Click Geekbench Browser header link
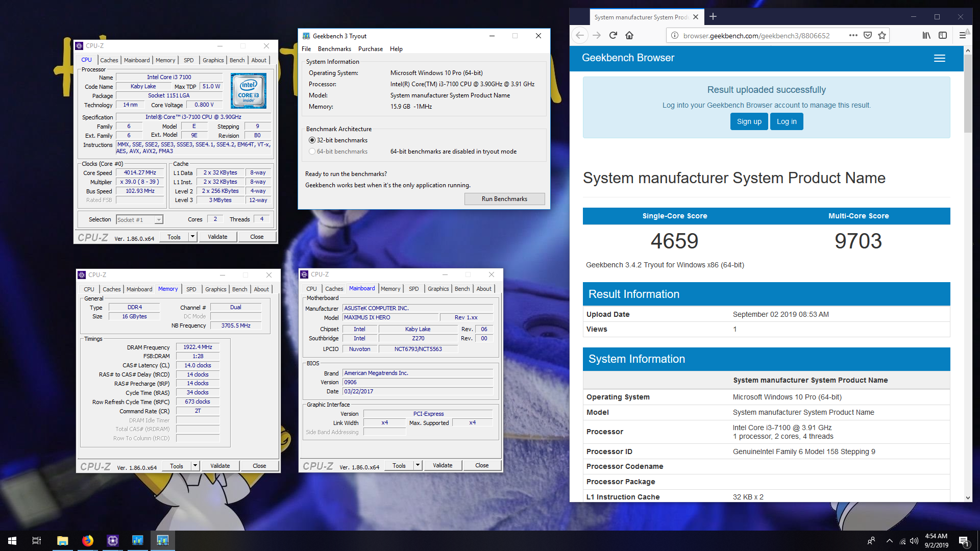Screen dimensions: 980x551 628,58
